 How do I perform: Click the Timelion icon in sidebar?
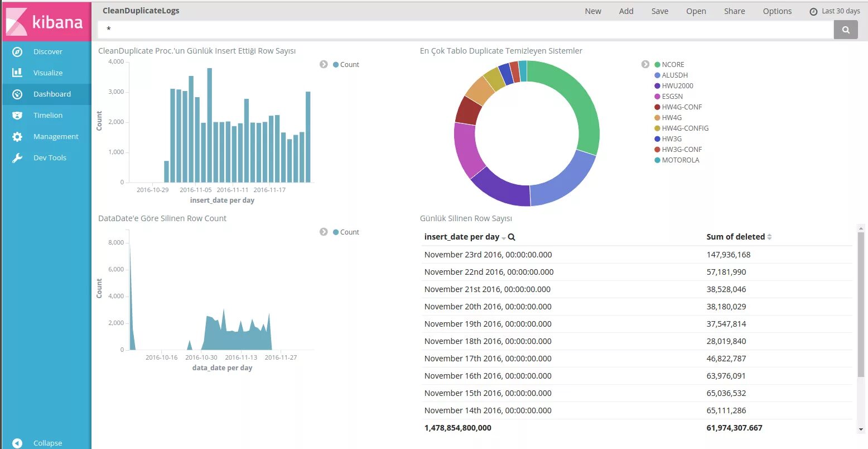point(17,115)
